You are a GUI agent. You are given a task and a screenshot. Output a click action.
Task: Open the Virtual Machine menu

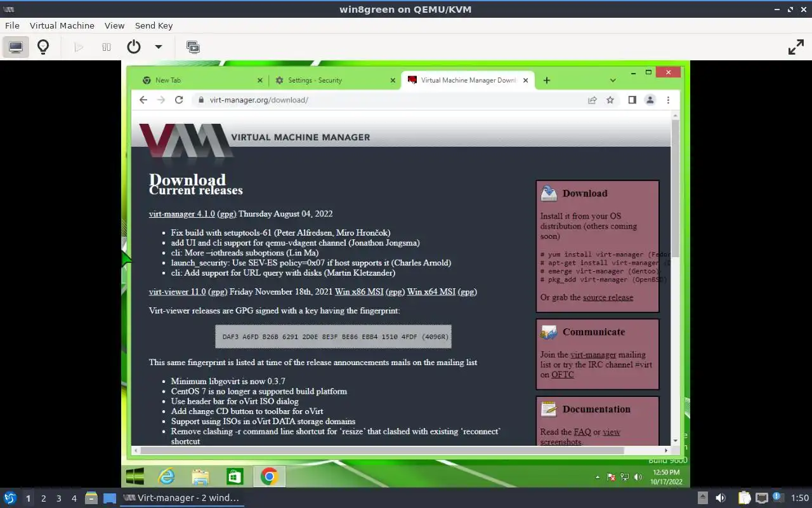point(62,25)
